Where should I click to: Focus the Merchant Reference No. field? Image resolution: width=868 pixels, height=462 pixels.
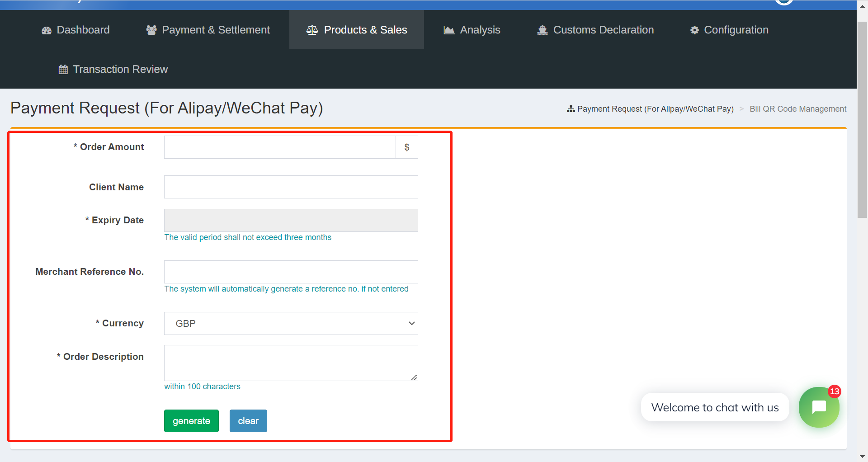[x=291, y=272]
